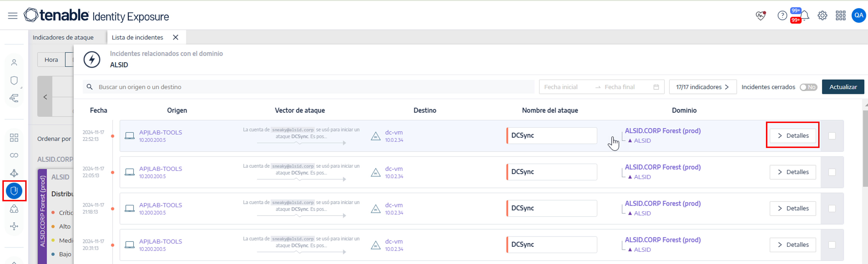Viewport: 868px width, 264px height.
Task: Click DCSync attack name in 22:52:13 row
Action: [552, 135]
